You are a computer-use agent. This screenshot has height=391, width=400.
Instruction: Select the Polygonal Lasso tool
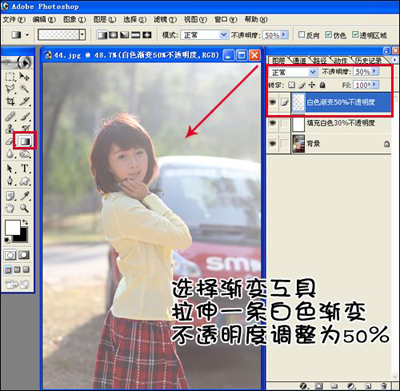coord(10,88)
